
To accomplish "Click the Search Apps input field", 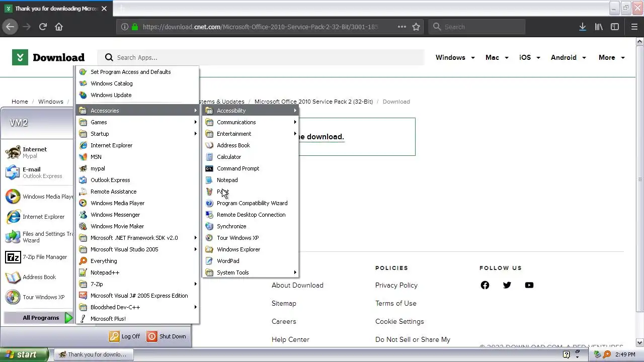I will click(x=261, y=57).
